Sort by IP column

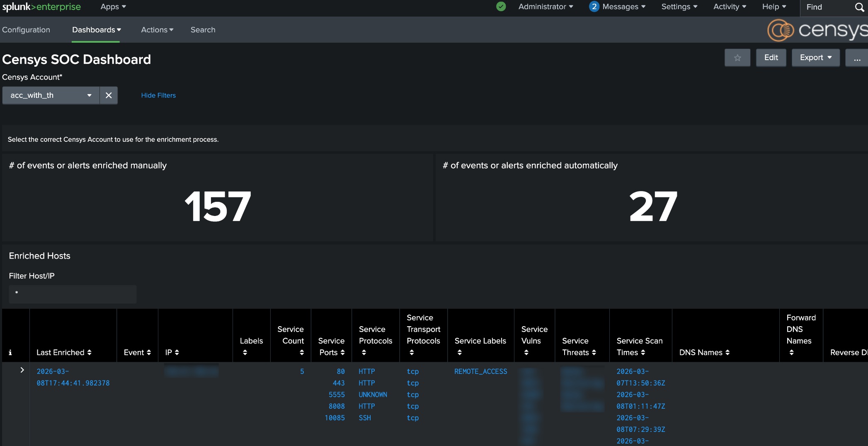click(172, 352)
